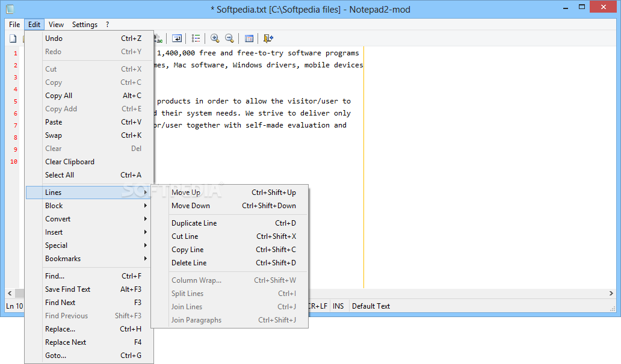Screen dimensions: 621x364
Task: Choose Delete Line submenu entry
Action: coord(230,263)
